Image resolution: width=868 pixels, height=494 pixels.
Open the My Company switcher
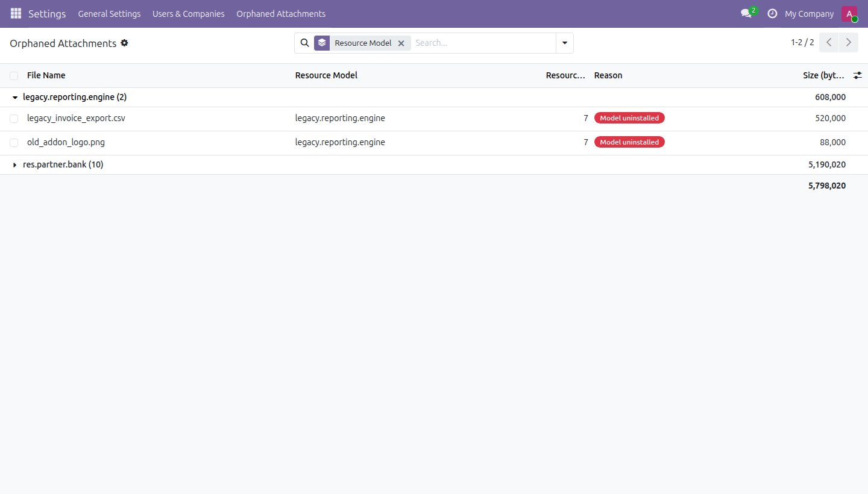(809, 14)
